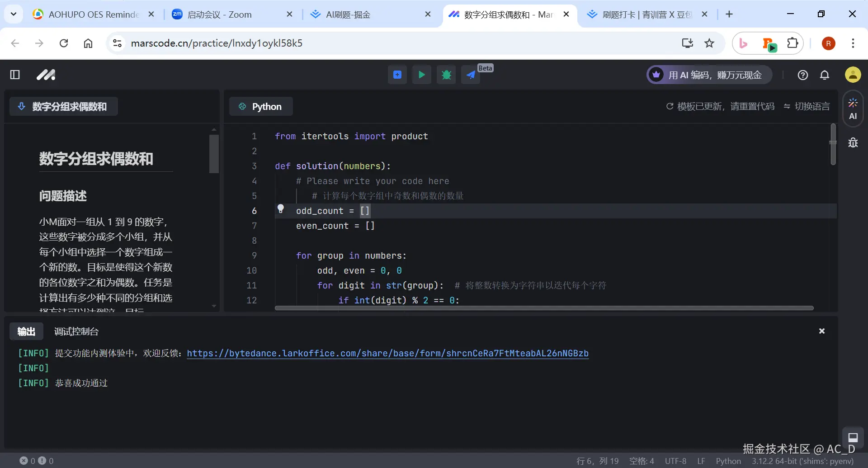Open the AI assistant panel on the right
The image size is (868, 468).
pyautogui.click(x=853, y=109)
